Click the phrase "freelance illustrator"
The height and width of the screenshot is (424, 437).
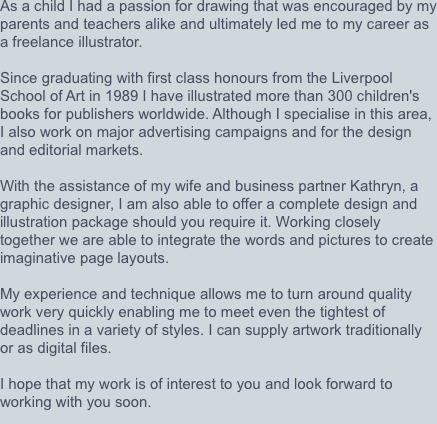(76, 42)
